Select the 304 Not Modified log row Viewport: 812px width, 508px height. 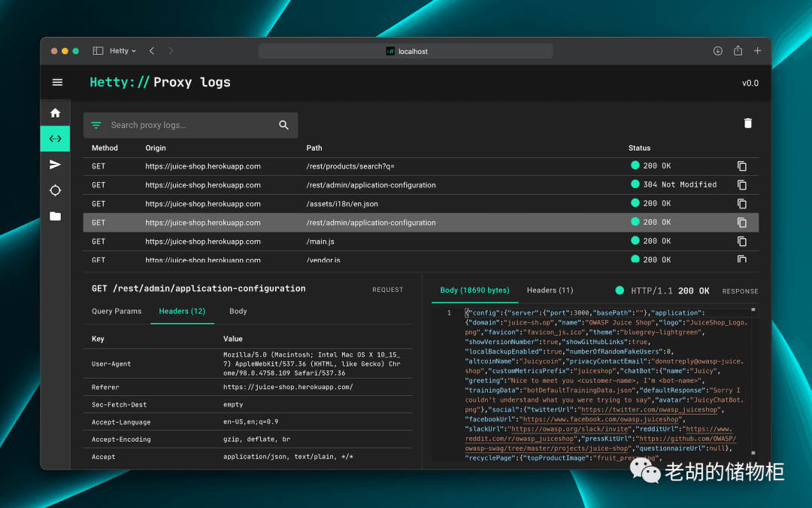pyautogui.click(x=421, y=184)
